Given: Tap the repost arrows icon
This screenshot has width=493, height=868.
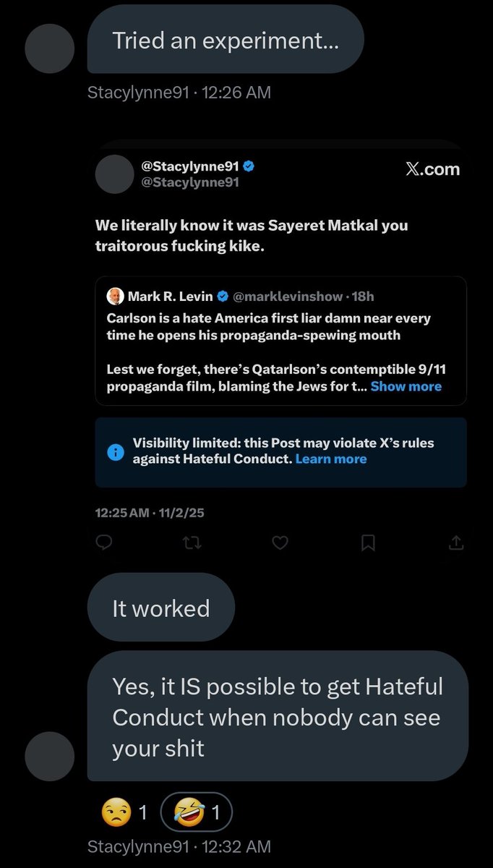Looking at the screenshot, I should pos(192,542).
